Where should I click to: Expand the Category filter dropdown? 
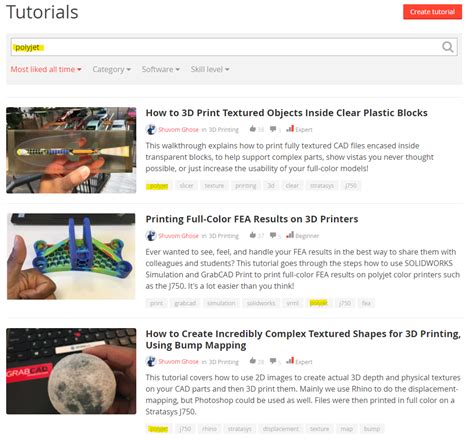(x=111, y=69)
